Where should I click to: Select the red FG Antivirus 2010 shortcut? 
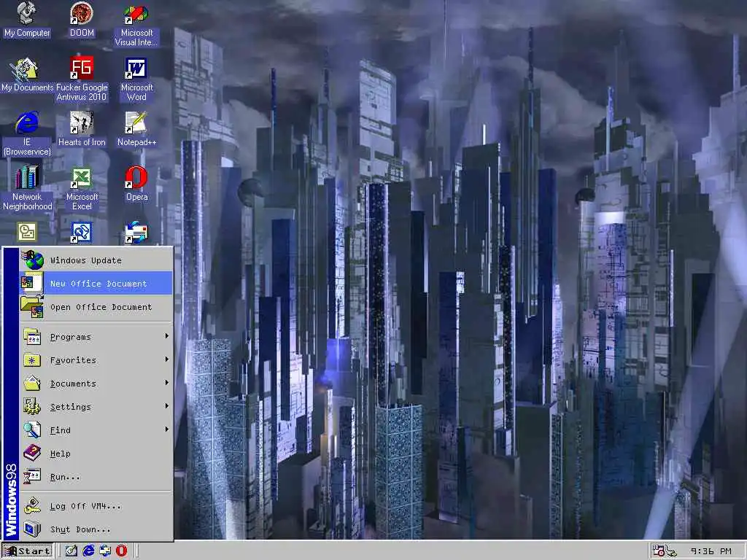click(82, 79)
